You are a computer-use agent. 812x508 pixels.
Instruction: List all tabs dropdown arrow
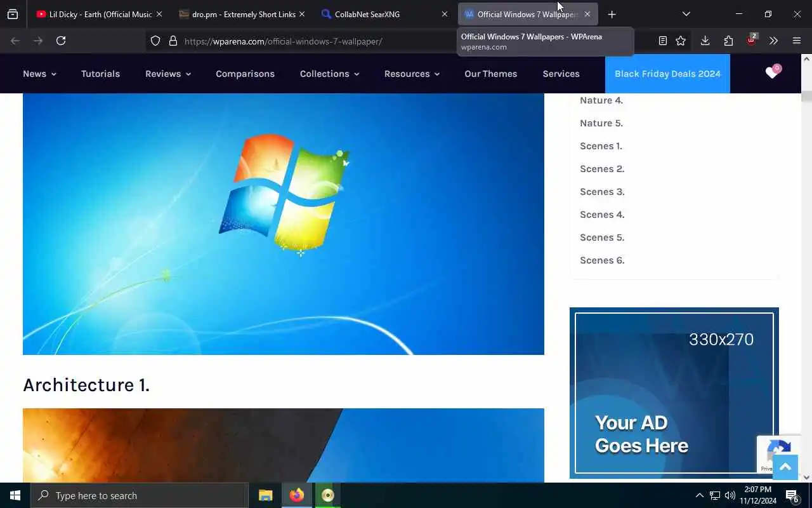click(686, 14)
